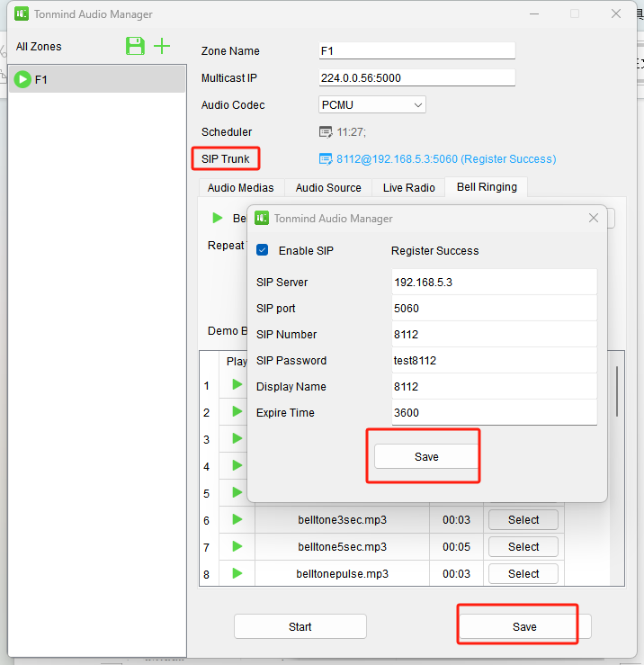Close the SIP settings dialog
The image size is (644, 665).
pos(594,218)
